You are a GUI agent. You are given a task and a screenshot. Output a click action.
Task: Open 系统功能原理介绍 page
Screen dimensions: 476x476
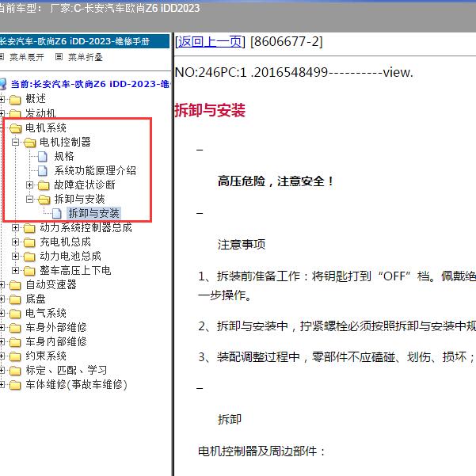(x=95, y=170)
